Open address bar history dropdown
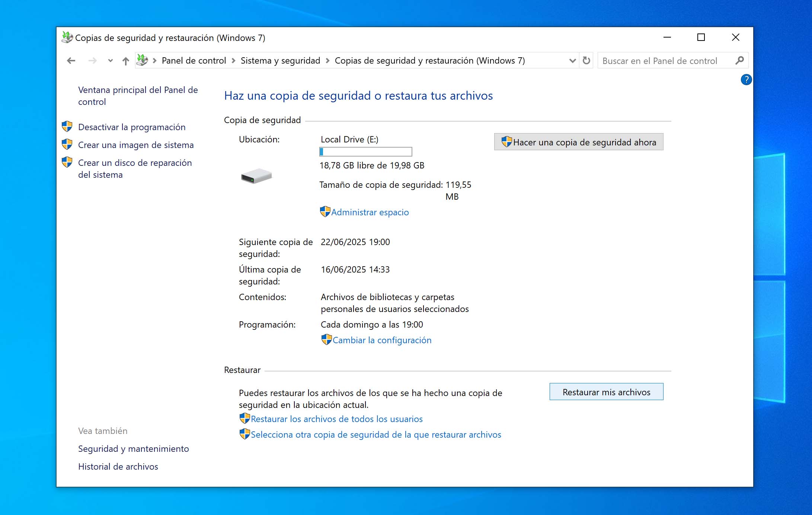The image size is (812, 515). click(x=572, y=61)
